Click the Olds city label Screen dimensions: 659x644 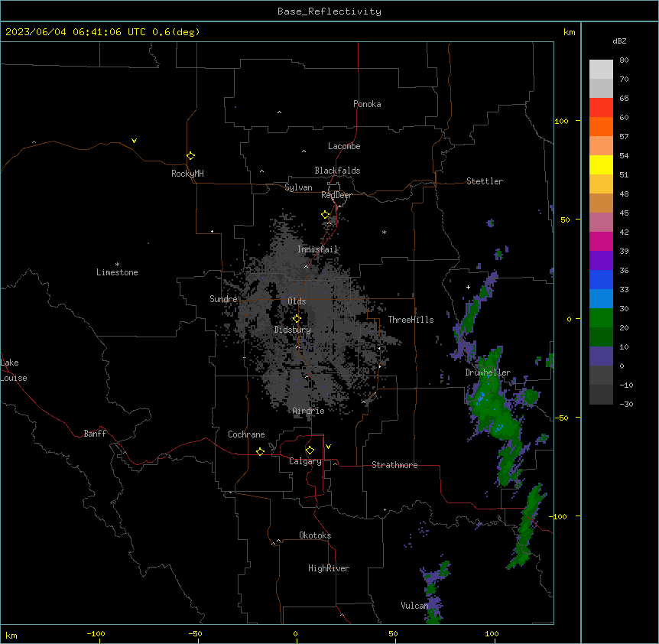pos(297,301)
